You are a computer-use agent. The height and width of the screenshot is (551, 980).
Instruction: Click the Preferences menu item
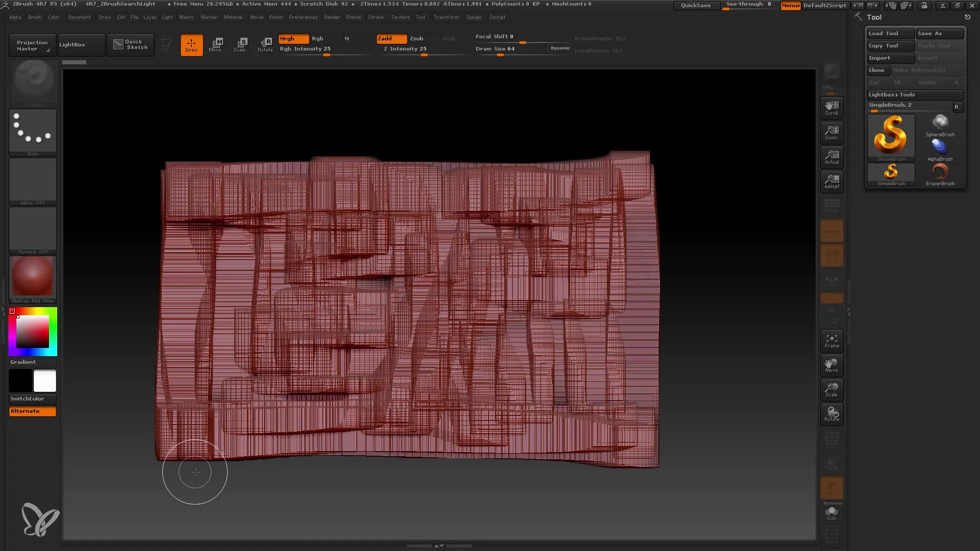pyautogui.click(x=303, y=17)
